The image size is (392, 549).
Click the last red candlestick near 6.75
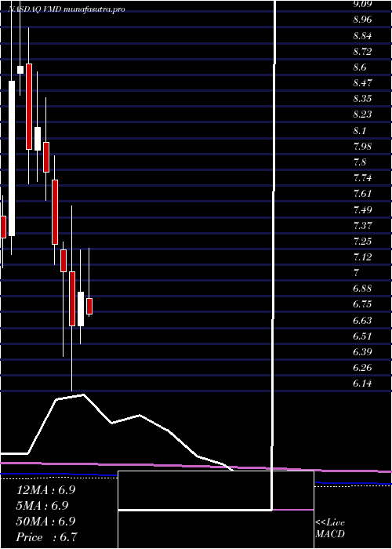click(x=89, y=306)
